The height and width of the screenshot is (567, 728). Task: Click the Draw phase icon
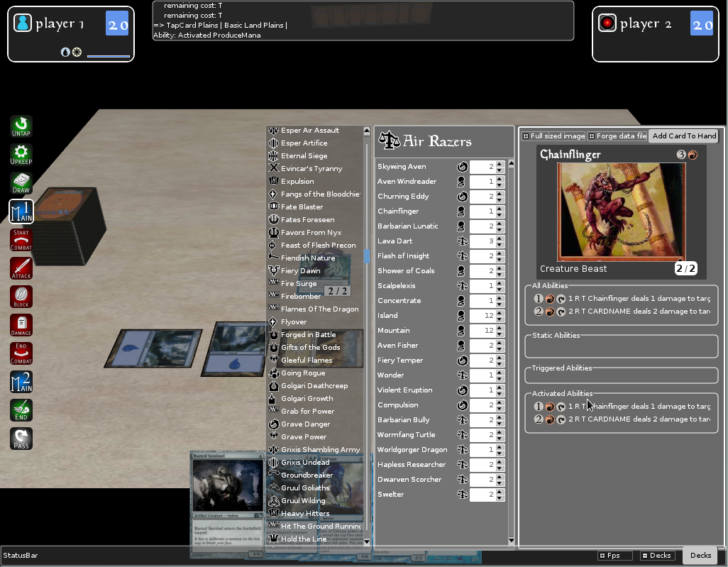tap(21, 183)
